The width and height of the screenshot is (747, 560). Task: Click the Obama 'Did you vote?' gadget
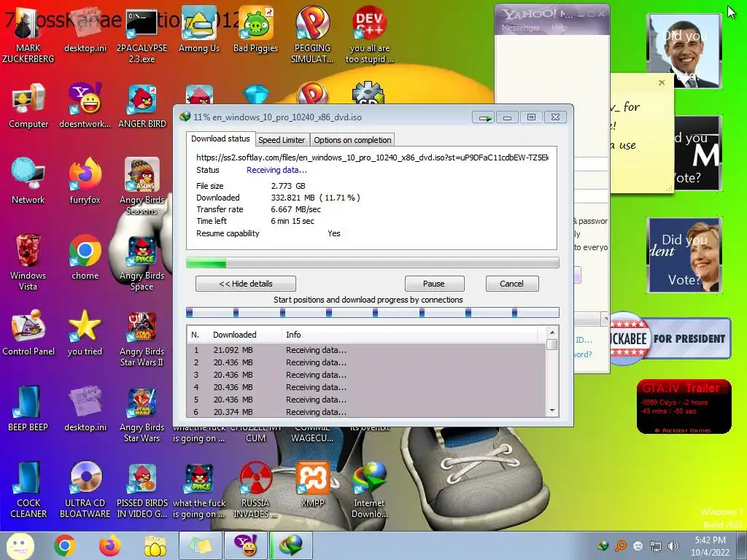pyautogui.click(x=684, y=51)
